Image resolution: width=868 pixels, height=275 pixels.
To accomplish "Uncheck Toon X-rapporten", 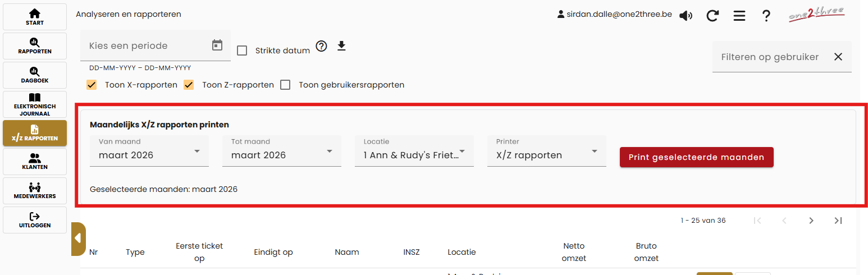I will (92, 85).
